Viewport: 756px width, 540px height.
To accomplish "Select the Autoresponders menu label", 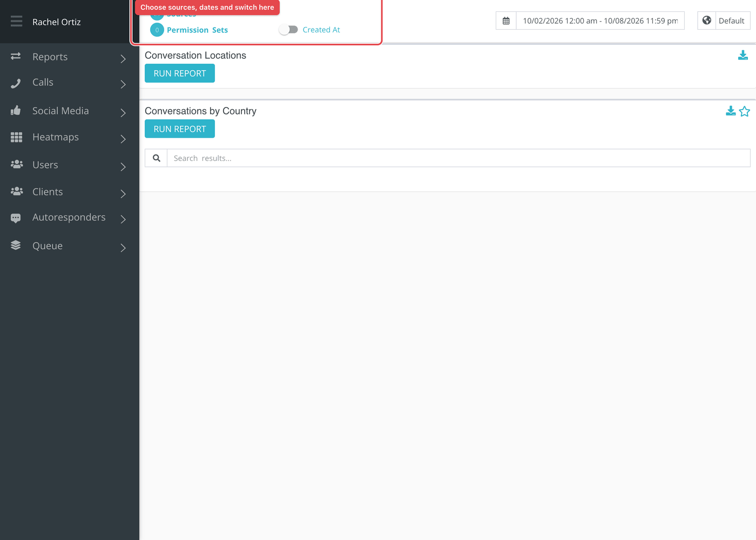I will pyautogui.click(x=69, y=217).
